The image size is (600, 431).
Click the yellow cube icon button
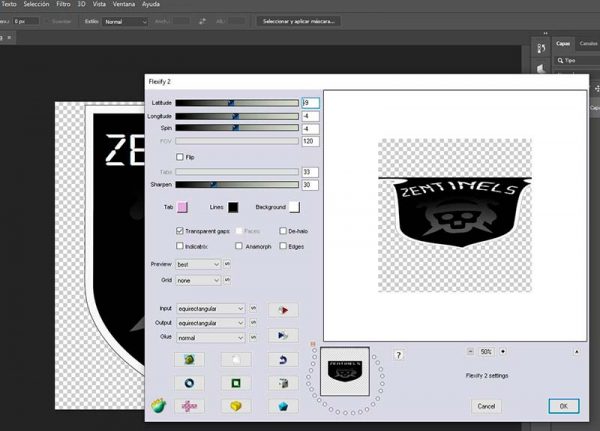[x=235, y=406]
